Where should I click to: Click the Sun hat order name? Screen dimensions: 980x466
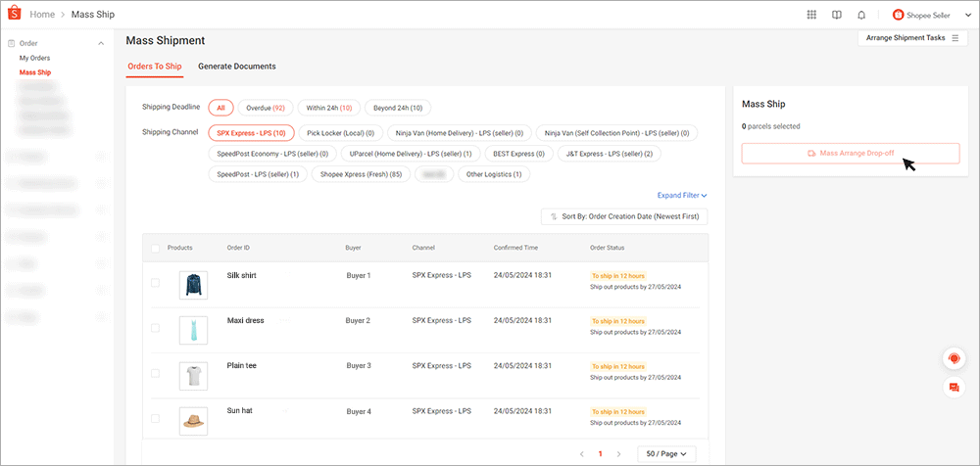pyautogui.click(x=239, y=410)
